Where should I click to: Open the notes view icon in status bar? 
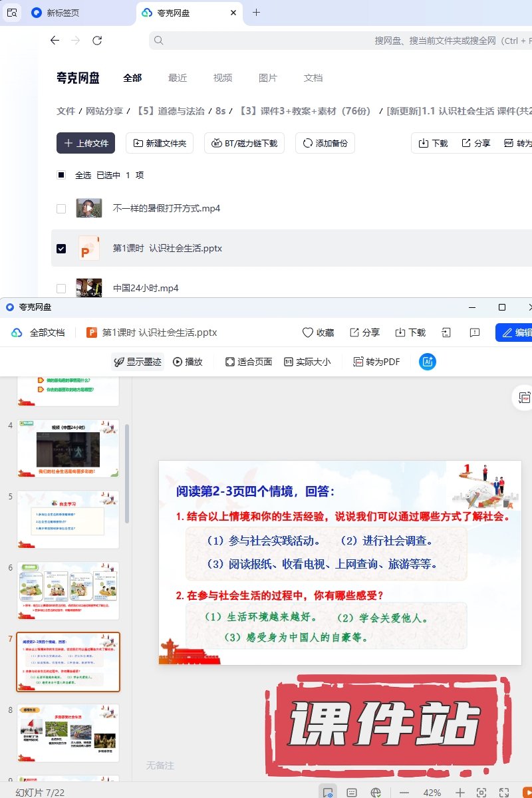click(352, 793)
